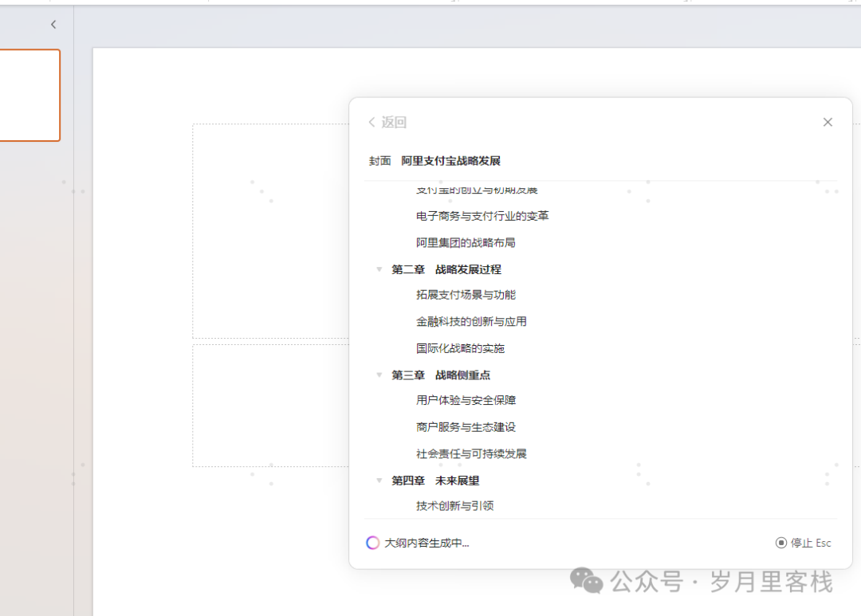Select 第二章 战略发展过程 heading
This screenshot has height=616, width=861.
[x=446, y=269]
